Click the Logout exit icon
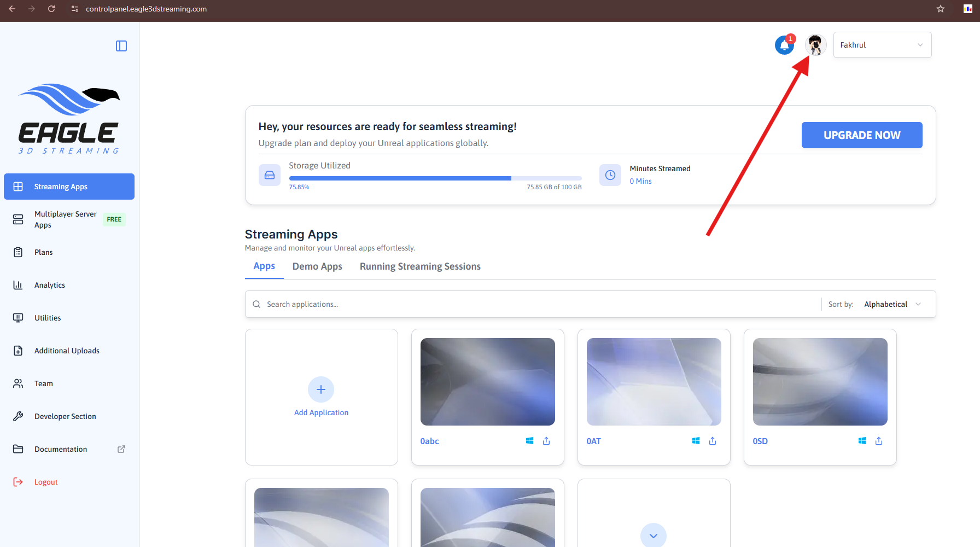Screen dimensions: 980x547 point(18,482)
